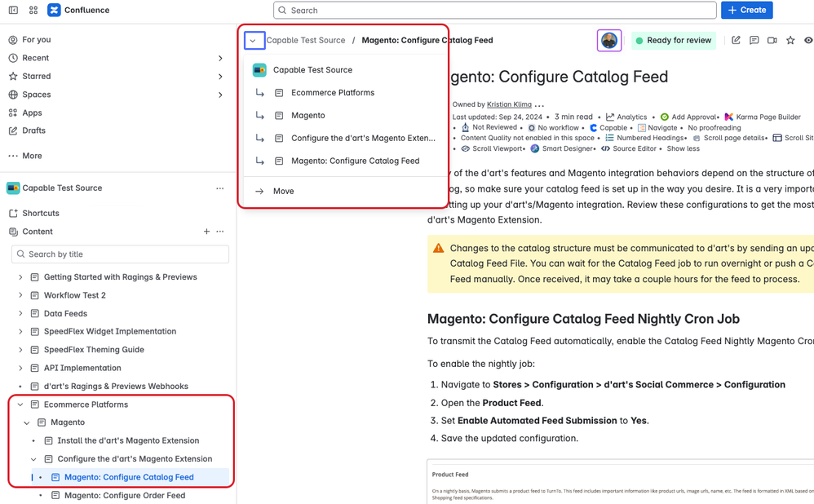Screen dimensions: 814x504
Task: Focus the Search by title field
Action: click(x=120, y=254)
